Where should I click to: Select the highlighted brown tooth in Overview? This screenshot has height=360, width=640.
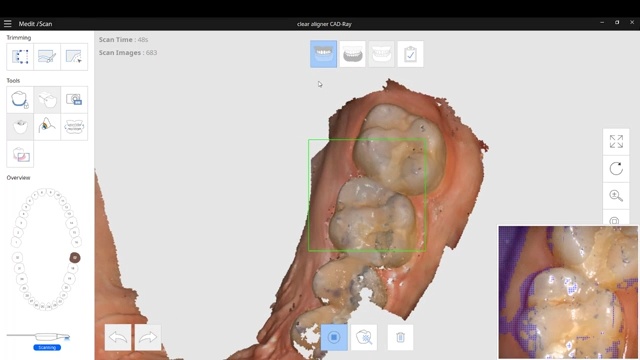[75, 258]
